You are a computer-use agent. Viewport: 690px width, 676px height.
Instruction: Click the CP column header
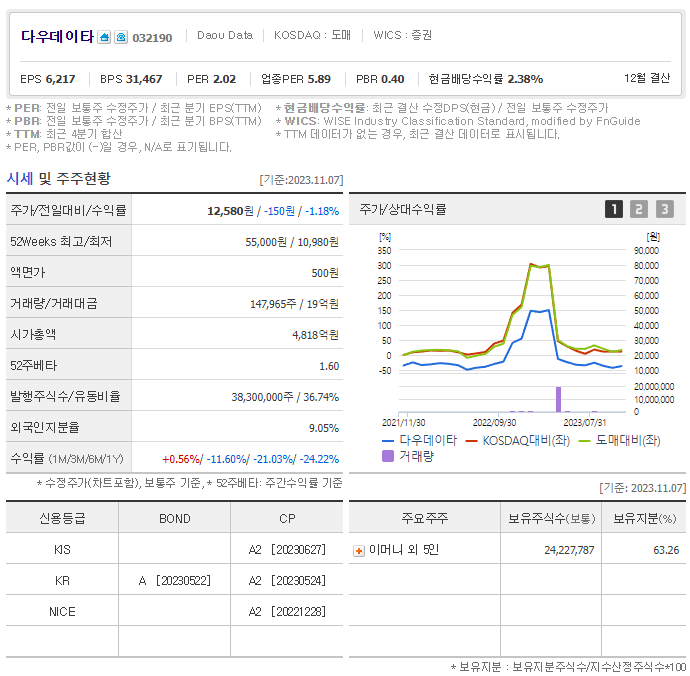tap(287, 519)
